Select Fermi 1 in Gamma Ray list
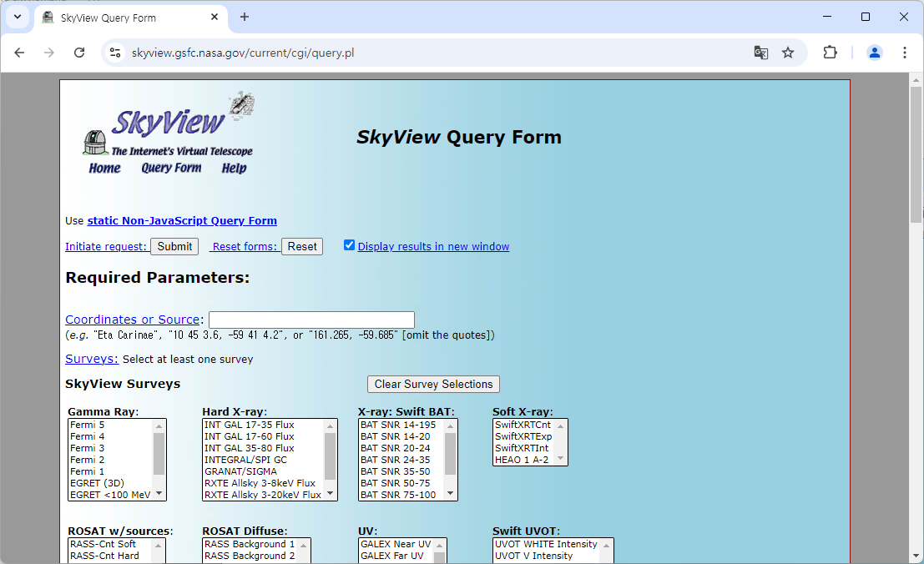This screenshot has width=924, height=564. coord(110,471)
